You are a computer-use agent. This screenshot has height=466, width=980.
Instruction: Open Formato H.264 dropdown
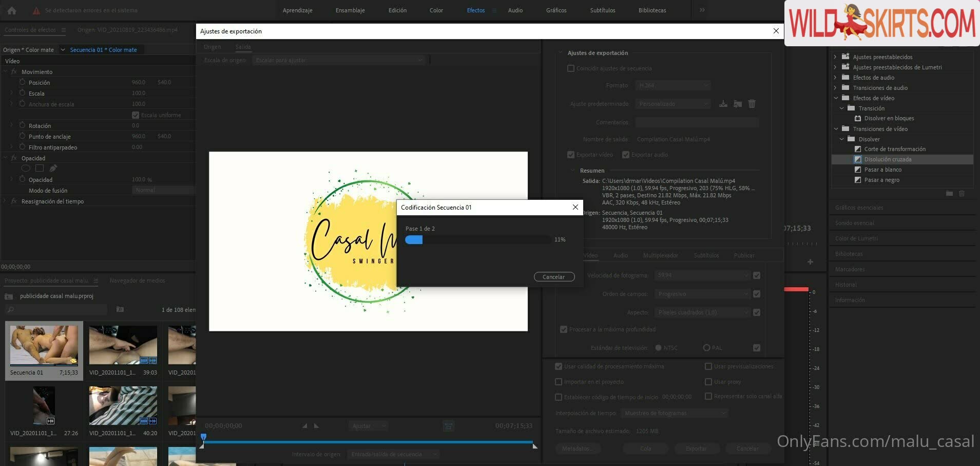(x=673, y=85)
